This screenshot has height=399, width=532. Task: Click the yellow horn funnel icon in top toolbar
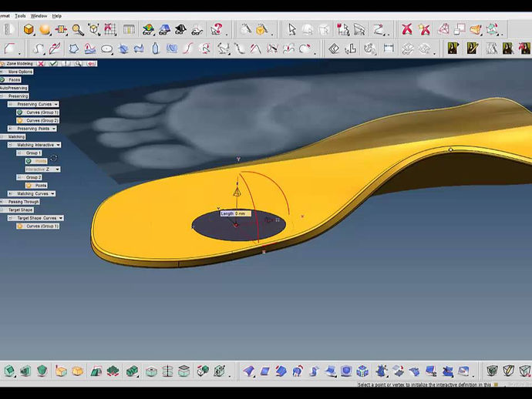476,29
